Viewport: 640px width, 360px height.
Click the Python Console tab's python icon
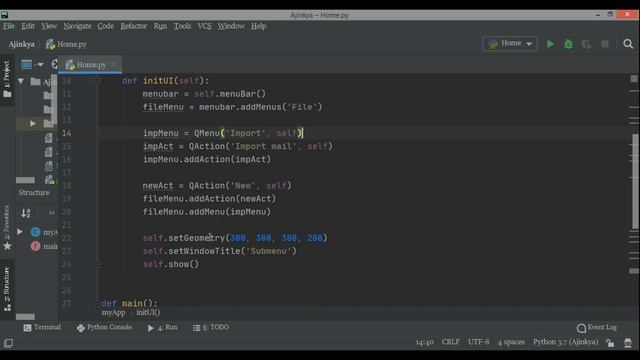(81, 328)
